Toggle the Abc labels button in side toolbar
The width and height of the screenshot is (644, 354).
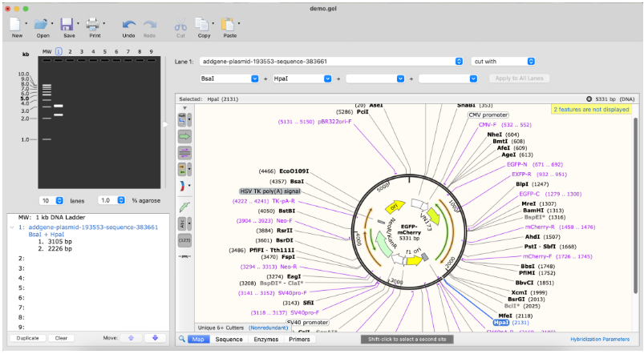point(182,224)
